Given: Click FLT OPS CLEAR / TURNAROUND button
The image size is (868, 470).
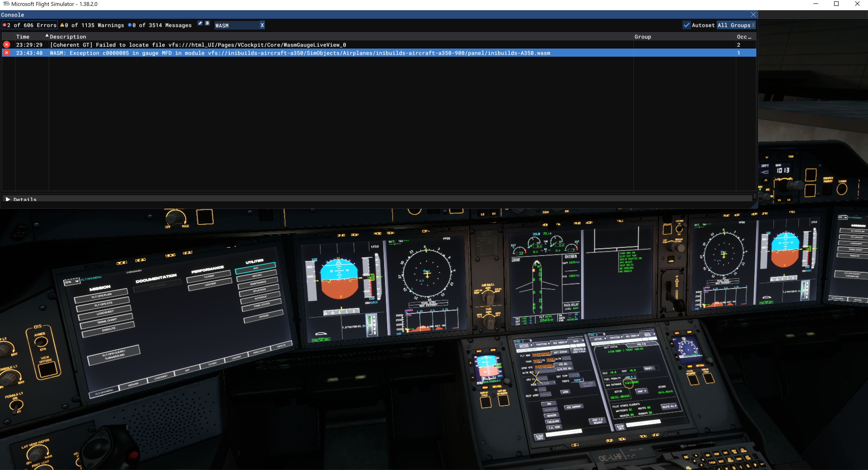Looking at the screenshot, I should click(x=114, y=355).
